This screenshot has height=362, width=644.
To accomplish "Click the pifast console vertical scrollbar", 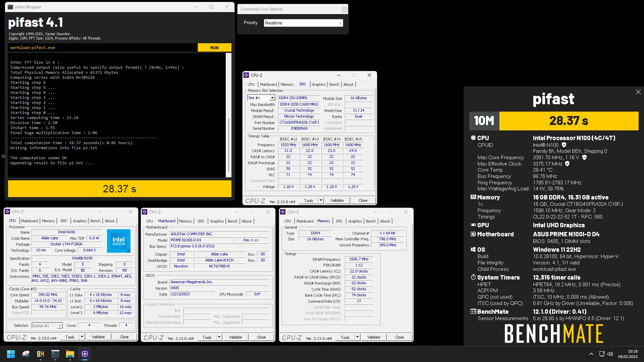I will coord(228,115).
